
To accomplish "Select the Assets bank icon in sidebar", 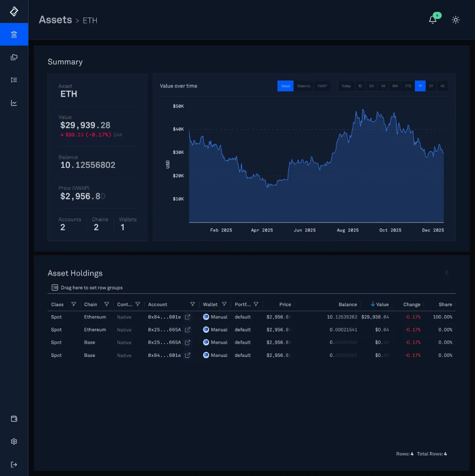I will pyautogui.click(x=14, y=34).
